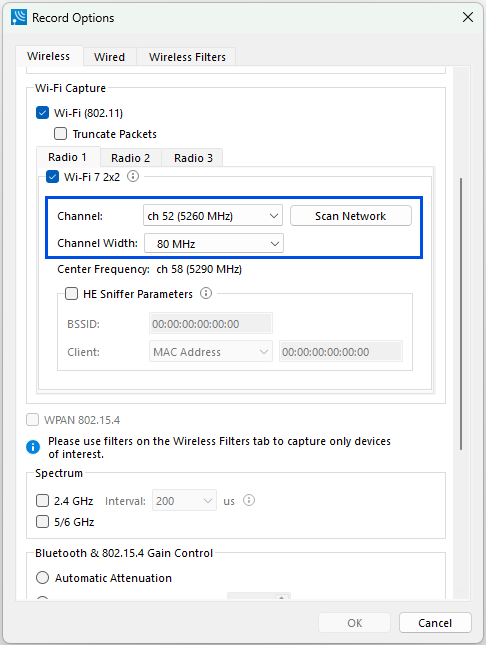Click the Cancel button

pyautogui.click(x=435, y=623)
